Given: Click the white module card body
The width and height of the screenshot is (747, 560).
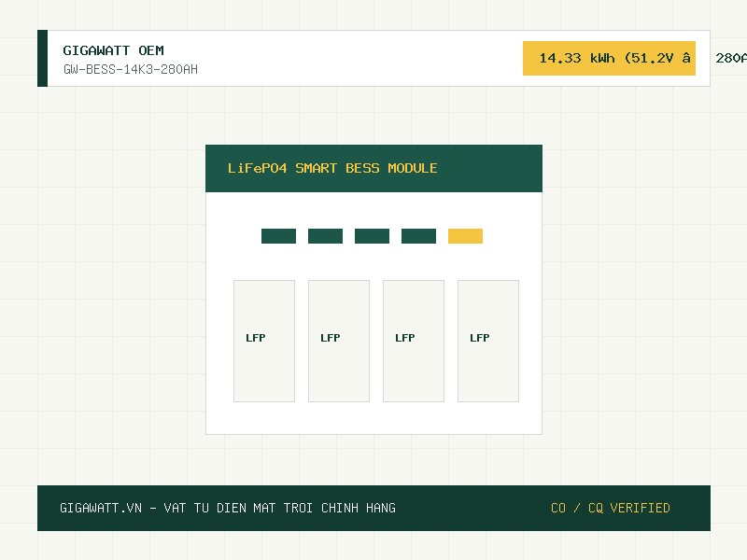Looking at the screenshot, I should (374, 313).
